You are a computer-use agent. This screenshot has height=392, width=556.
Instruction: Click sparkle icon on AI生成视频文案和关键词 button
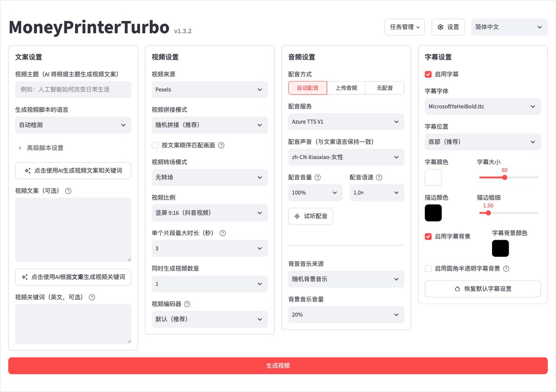[x=28, y=171]
